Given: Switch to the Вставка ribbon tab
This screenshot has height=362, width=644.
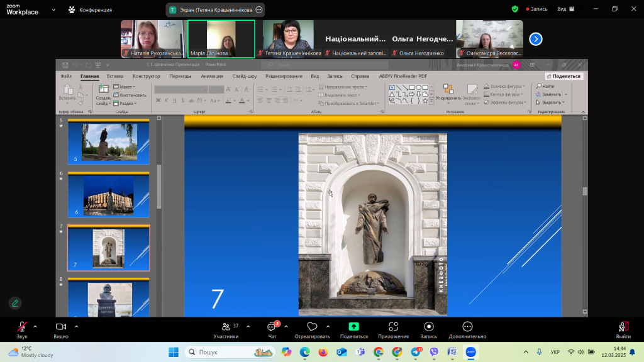Looking at the screenshot, I should click(x=115, y=76).
